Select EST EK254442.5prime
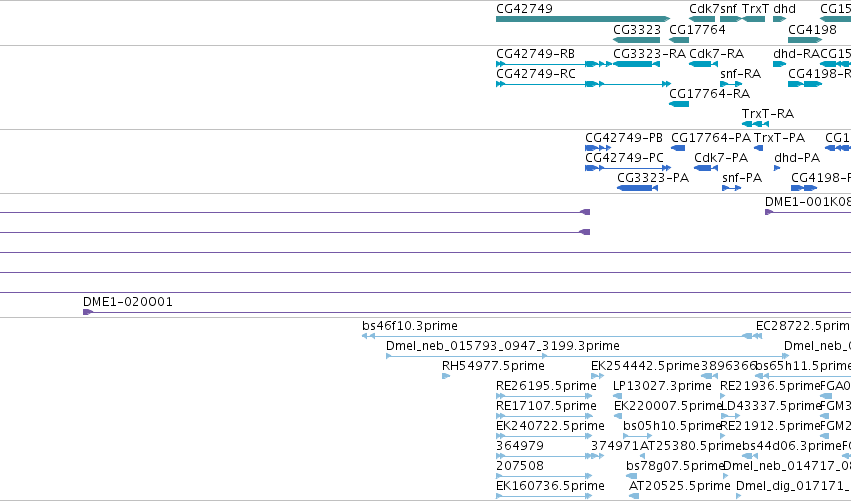The image size is (851, 501). tap(598, 376)
